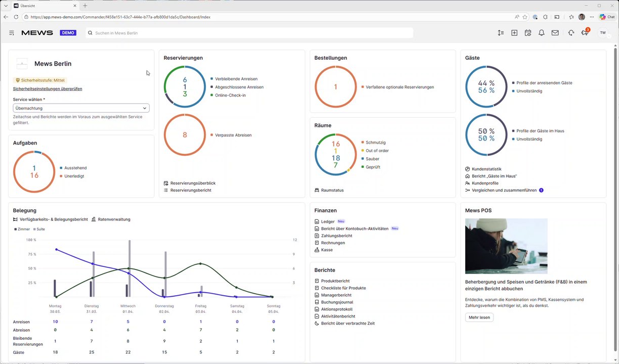Viewport: 619px width, 364px height.
Task: Open the hamburger main menu
Action: 12,33
